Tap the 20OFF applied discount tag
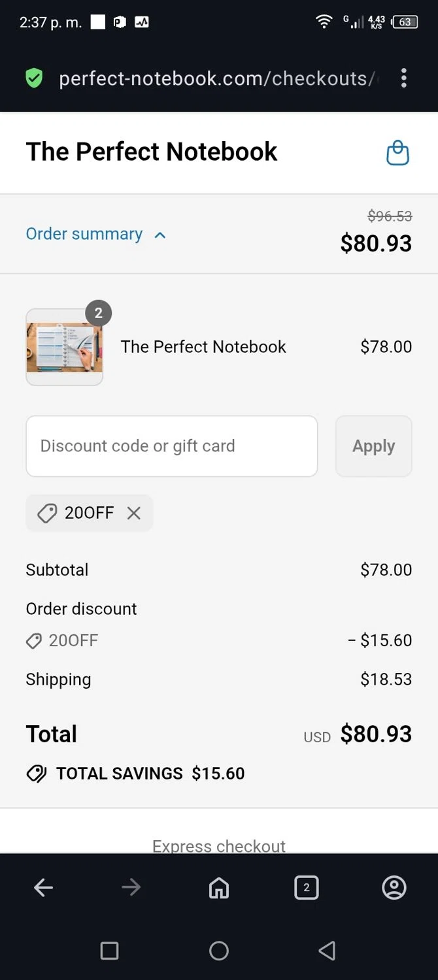This screenshot has width=438, height=980. pyautogui.click(x=78, y=513)
